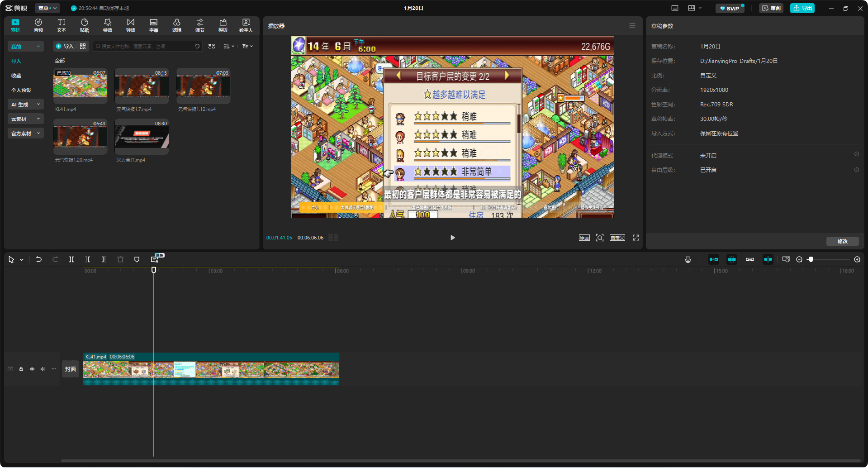Image resolution: width=868 pixels, height=468 pixels.
Task: Click the microphone voice-over record icon
Action: (688, 259)
